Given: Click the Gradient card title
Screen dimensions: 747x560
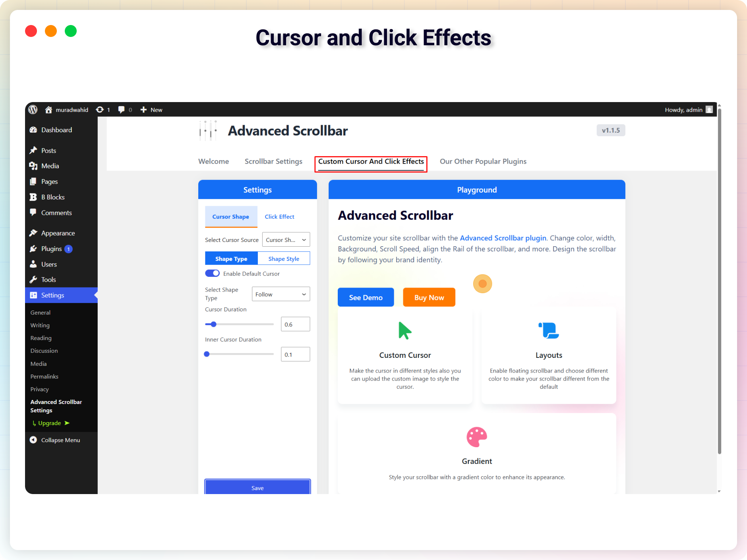Looking at the screenshot, I should pos(477,461).
